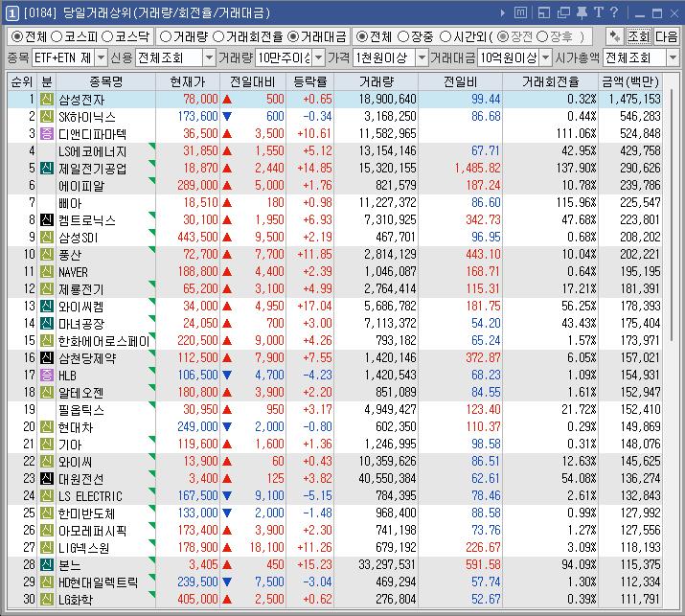Select the 필옵틱스 stock name

[80, 410]
